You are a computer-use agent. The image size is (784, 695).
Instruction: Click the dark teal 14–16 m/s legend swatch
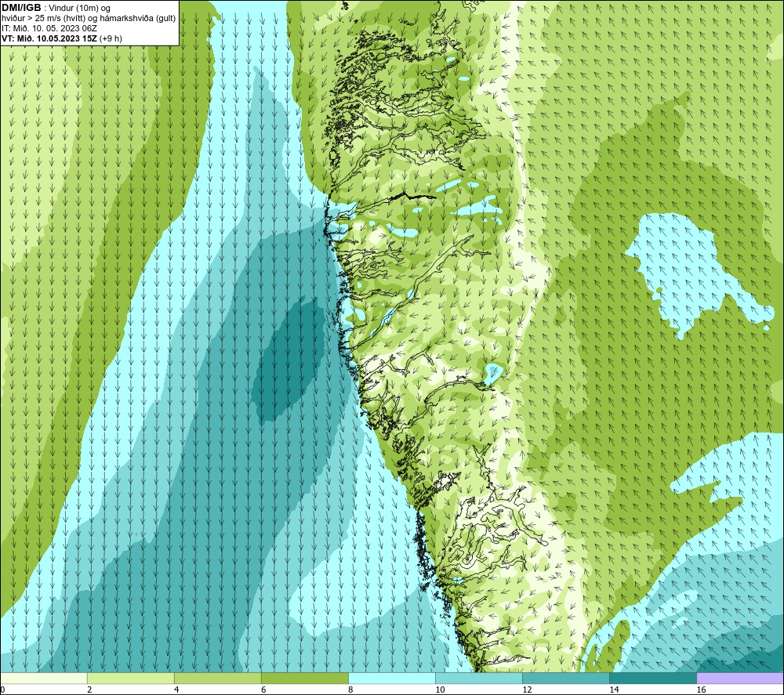[653, 678]
